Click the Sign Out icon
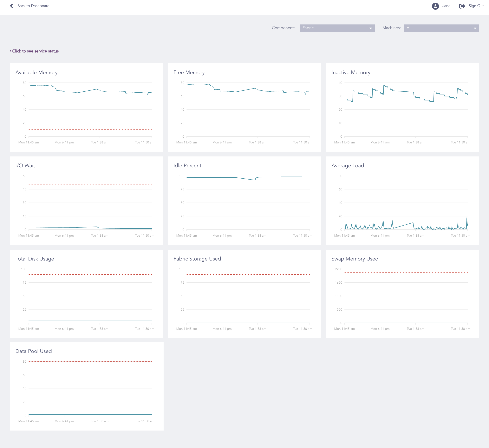 (462, 6)
